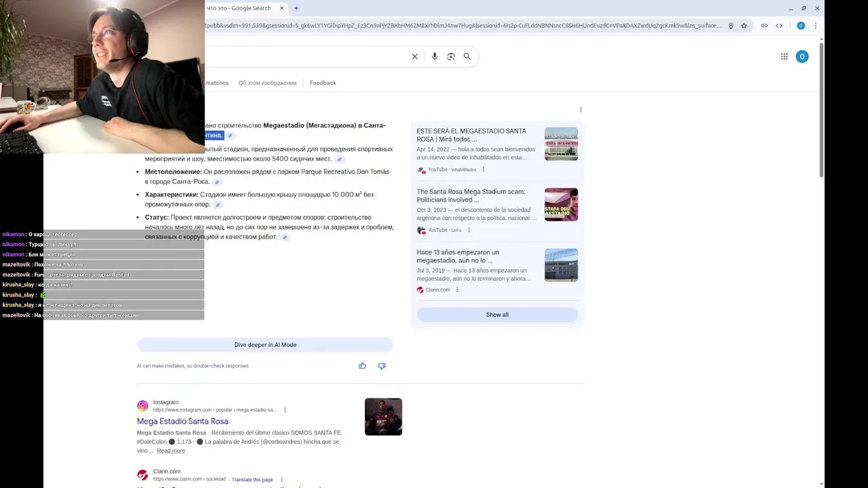
Task: Open the Chrome profile avatar in toolbar
Action: point(801,26)
